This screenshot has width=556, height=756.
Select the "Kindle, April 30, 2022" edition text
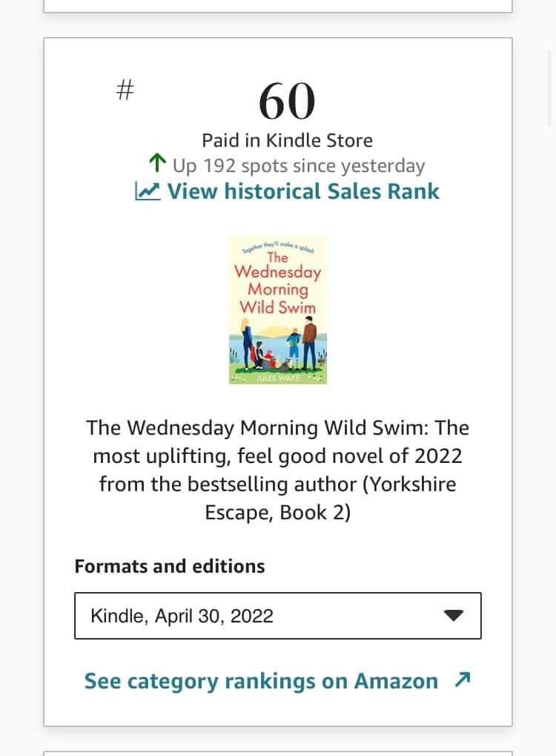click(x=182, y=616)
